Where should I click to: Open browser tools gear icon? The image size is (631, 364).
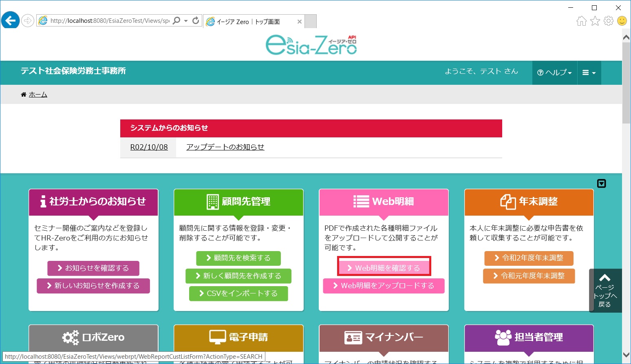(x=609, y=21)
